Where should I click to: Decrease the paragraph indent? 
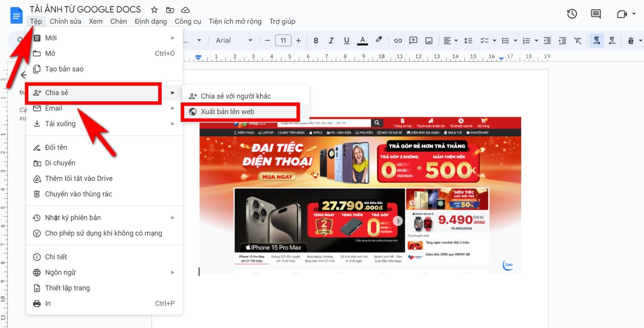[547, 40]
